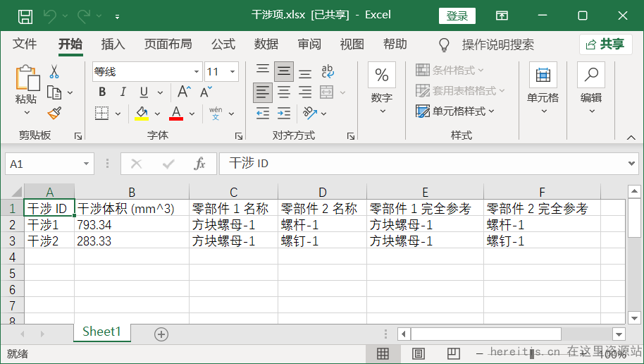This screenshot has width=644, height=364.
Task: Click Decrease Font Size icon
Action: pyautogui.click(x=206, y=92)
